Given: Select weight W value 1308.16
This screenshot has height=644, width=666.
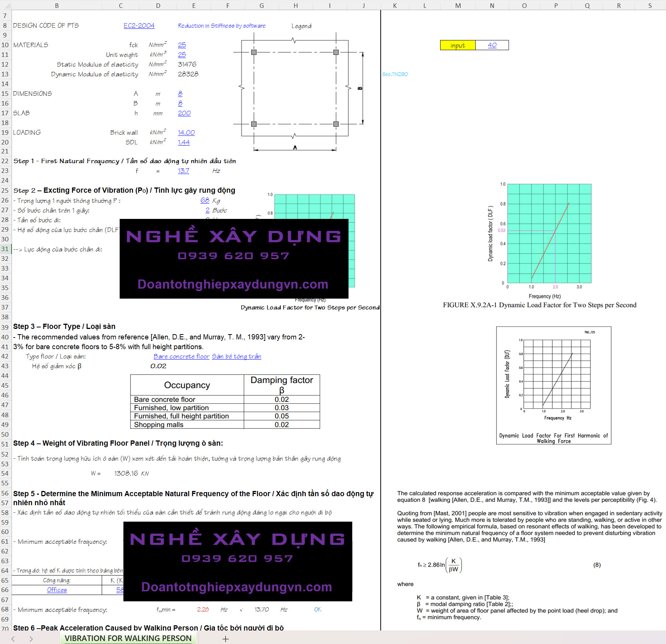Looking at the screenshot, I should pos(126,473).
